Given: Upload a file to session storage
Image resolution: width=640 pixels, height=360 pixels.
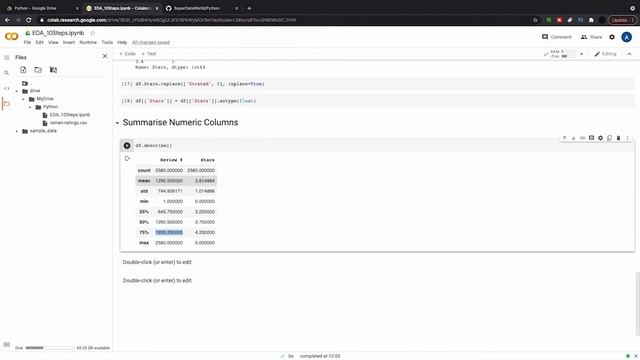Looking at the screenshot, I should click(x=23, y=70).
